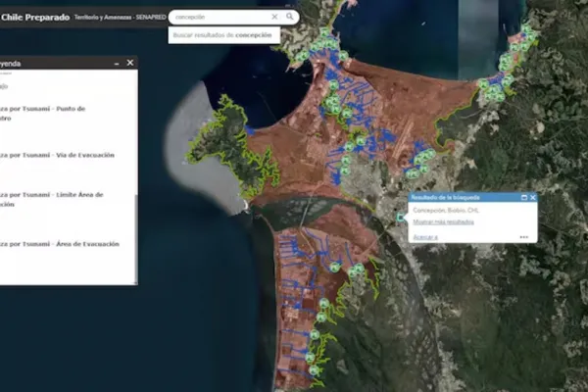The width and height of the screenshot is (588, 392).
Task: Click the Leyenda panel title bar text
Action: (10, 64)
